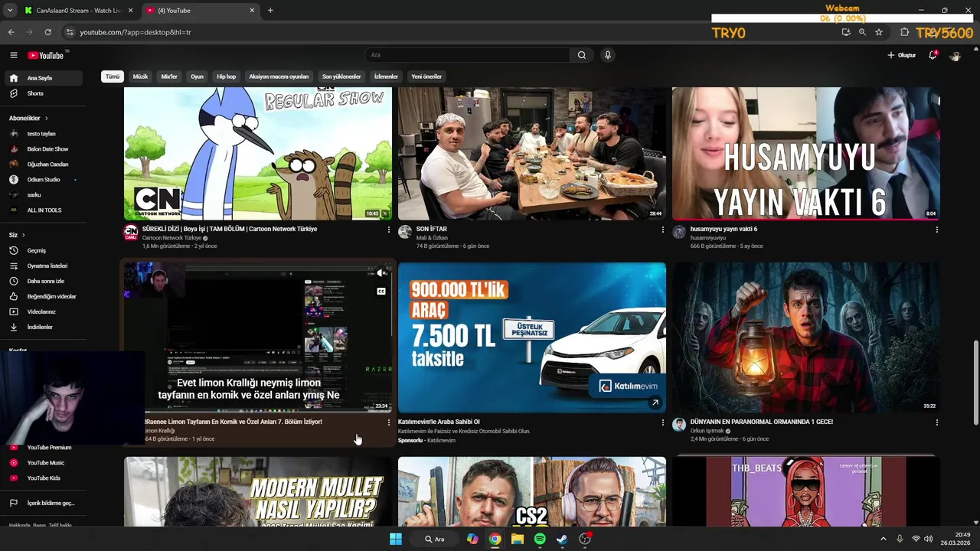This screenshot has height=551, width=980.
Task: Open testo taylan subscription channel
Action: tap(44, 133)
